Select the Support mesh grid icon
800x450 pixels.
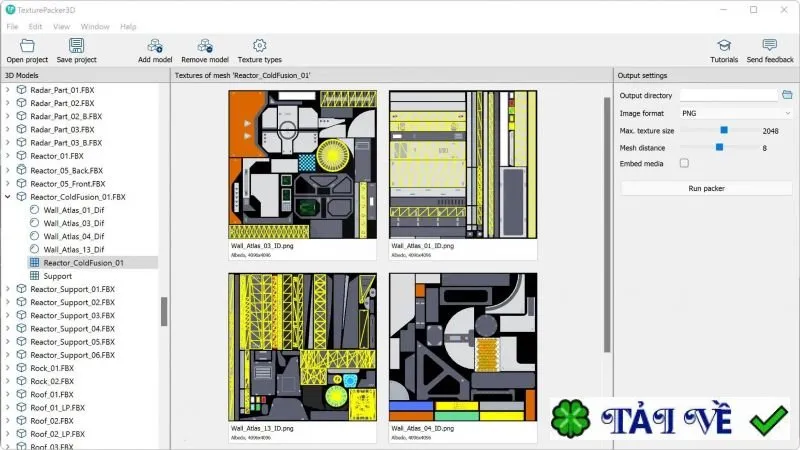point(34,276)
